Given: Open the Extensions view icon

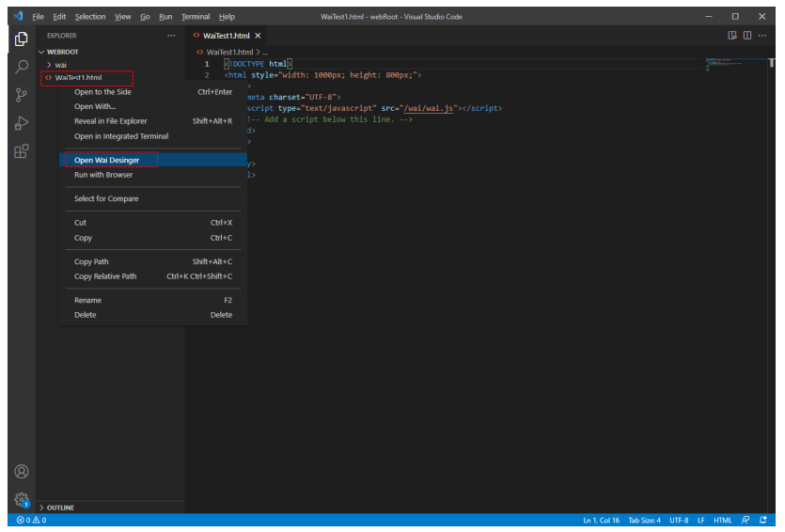Looking at the screenshot, I should coord(21,151).
